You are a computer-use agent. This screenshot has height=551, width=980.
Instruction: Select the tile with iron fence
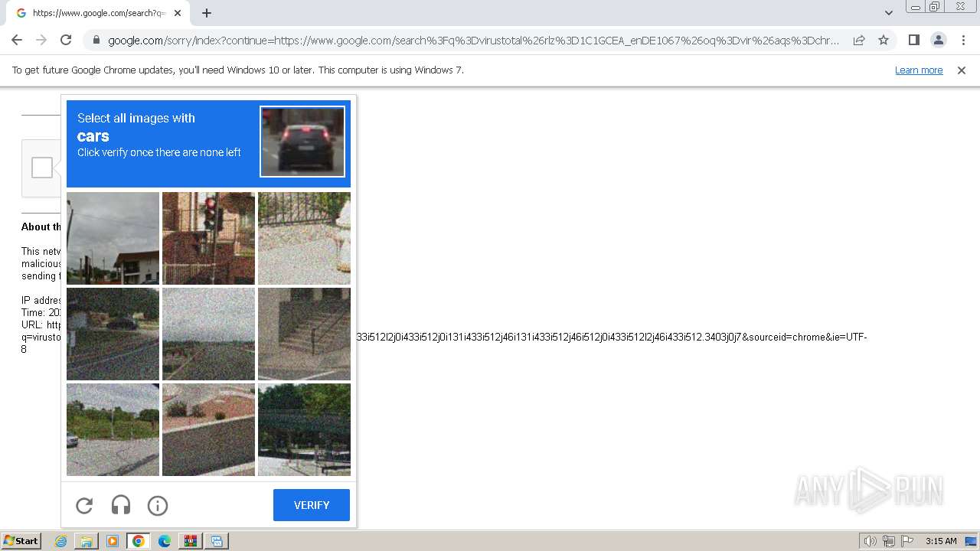[x=304, y=238]
